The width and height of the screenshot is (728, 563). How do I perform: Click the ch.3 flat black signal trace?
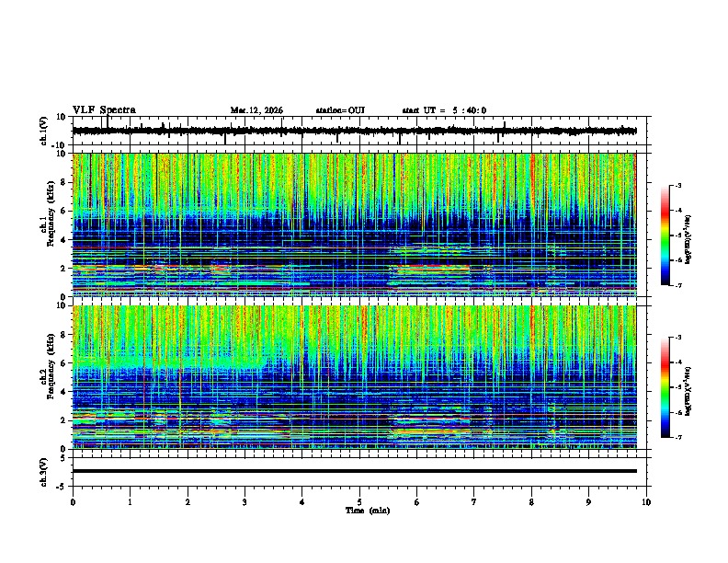[x=354, y=471]
